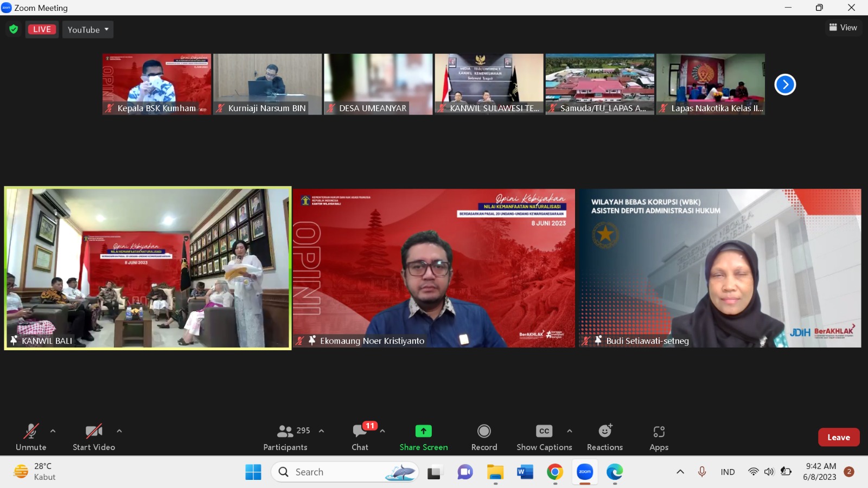
Task: Expand caption options arrow
Action: tap(570, 431)
